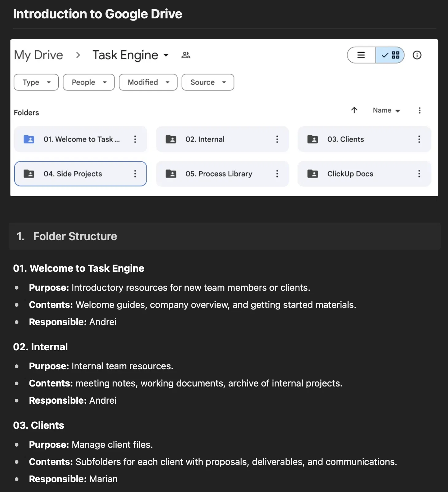Click the 'Contents: meeting notes' bullet line
The width and height of the screenshot is (448, 492).
click(185, 383)
